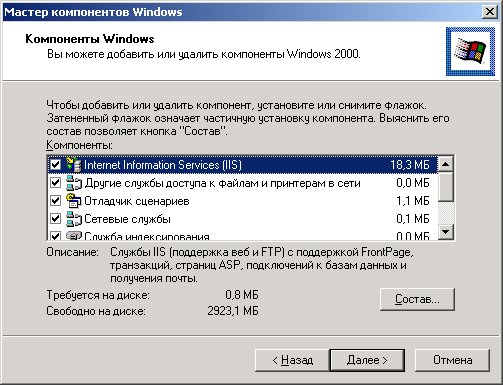This screenshot has width=503, height=385.
Task: Toggle the Служба индексирования checkbox
Action: [55, 236]
